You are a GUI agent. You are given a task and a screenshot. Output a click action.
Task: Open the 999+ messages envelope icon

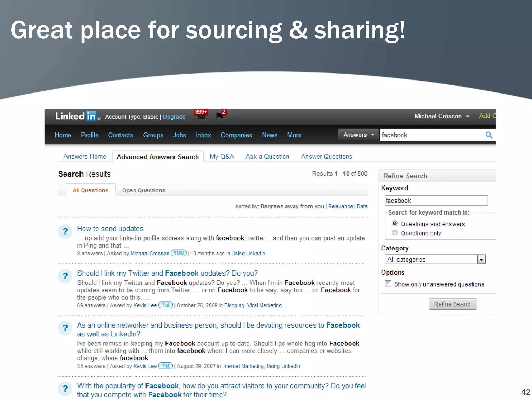(201, 114)
